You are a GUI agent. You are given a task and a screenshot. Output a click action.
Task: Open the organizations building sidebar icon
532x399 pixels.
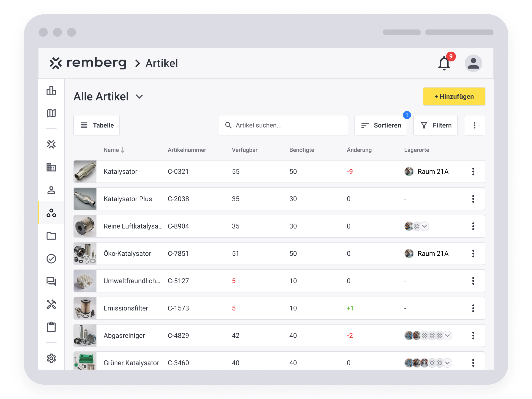(51, 167)
